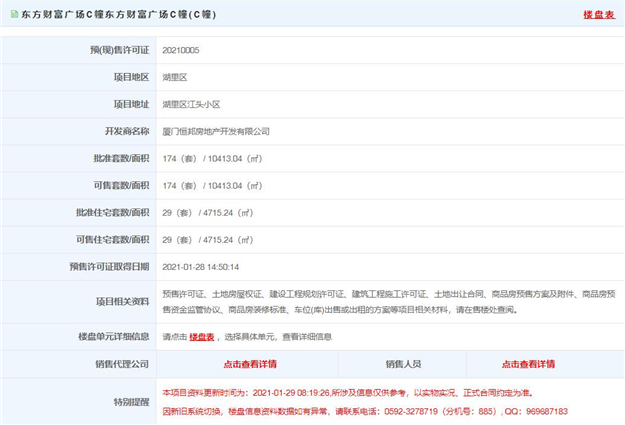Select developer name 厦门恒邦房地产开发有限公司
Image resolution: width=625 pixels, height=425 pixels.
coord(216,132)
